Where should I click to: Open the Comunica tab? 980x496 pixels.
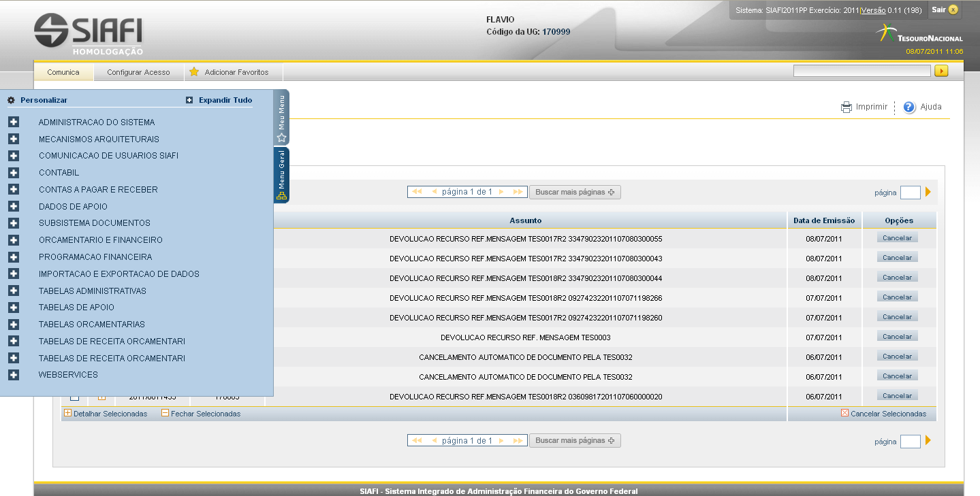coord(63,71)
